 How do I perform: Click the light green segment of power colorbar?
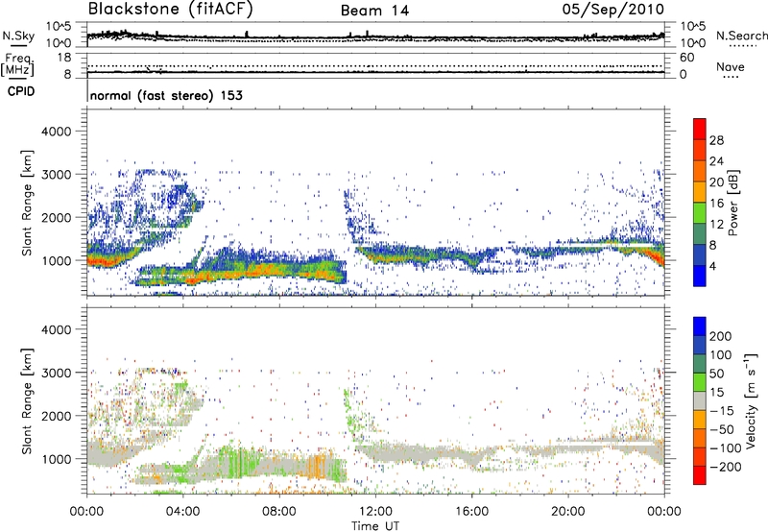click(x=700, y=213)
